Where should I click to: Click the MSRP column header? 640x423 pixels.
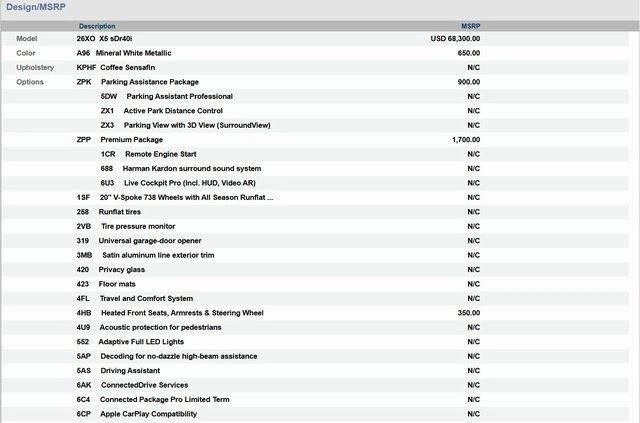click(470, 26)
